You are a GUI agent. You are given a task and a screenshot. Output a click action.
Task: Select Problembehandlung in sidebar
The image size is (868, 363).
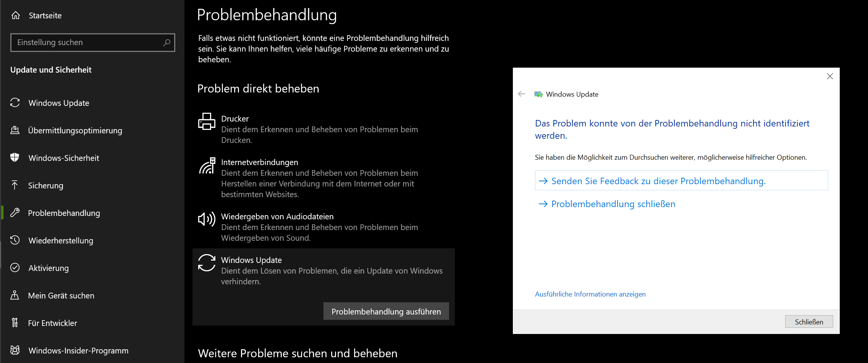tap(64, 213)
